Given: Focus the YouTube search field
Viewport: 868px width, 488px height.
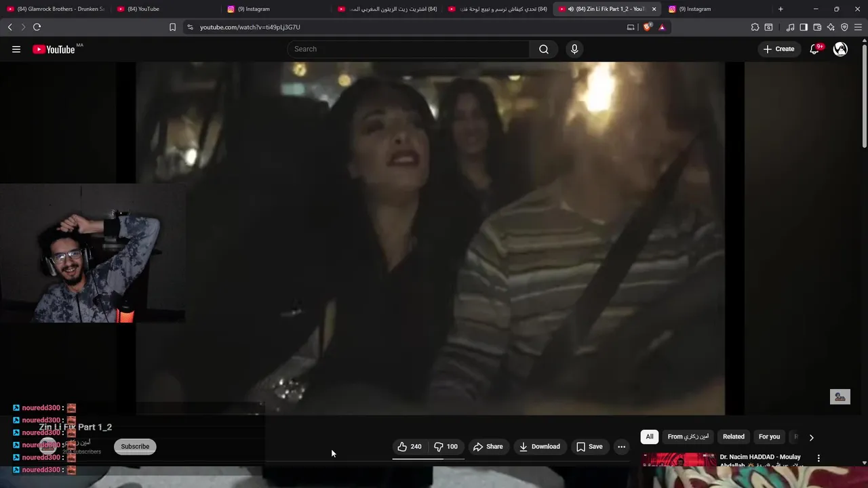Looking at the screenshot, I should tap(409, 49).
